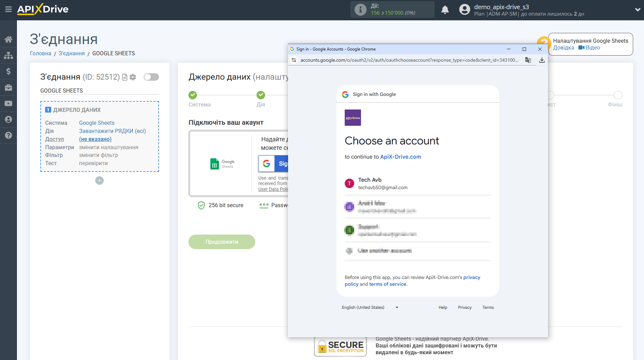
Task: Open billing via the dollar sidebar icon
Action: (8, 71)
